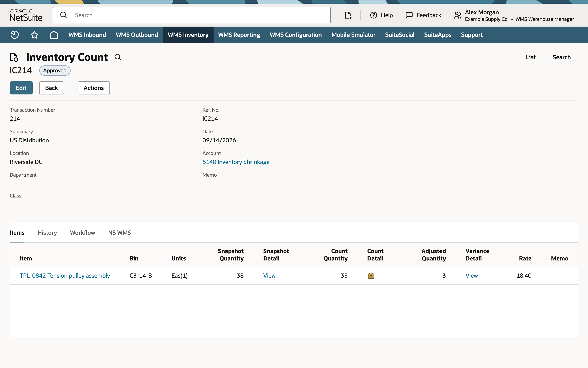The height and width of the screenshot is (368, 588).
Task: Open the WMS Configuration menu
Action: click(x=296, y=35)
